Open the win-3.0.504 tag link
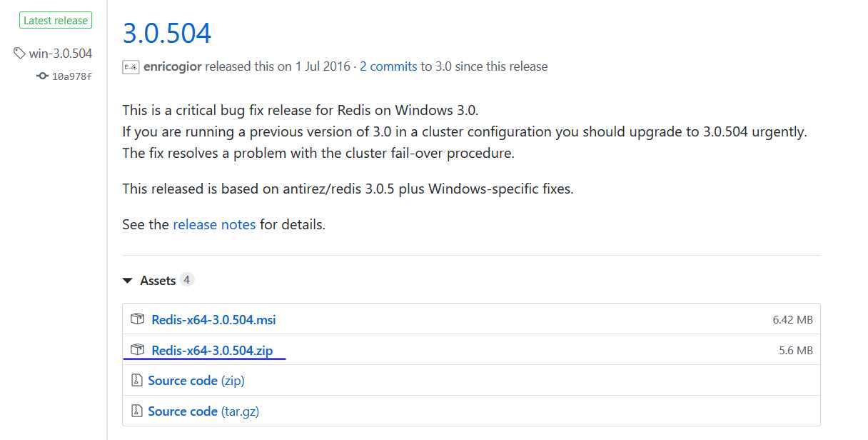The height and width of the screenshot is (440, 868). [x=61, y=54]
